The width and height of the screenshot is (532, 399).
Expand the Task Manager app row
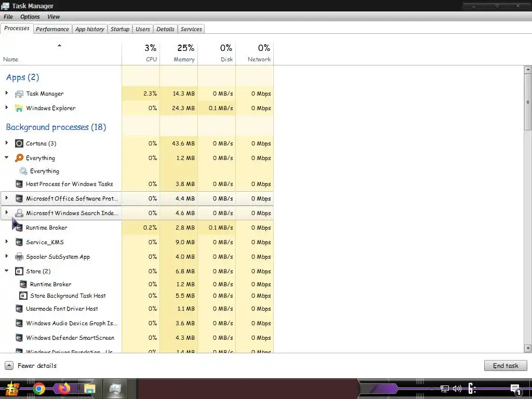pos(6,93)
